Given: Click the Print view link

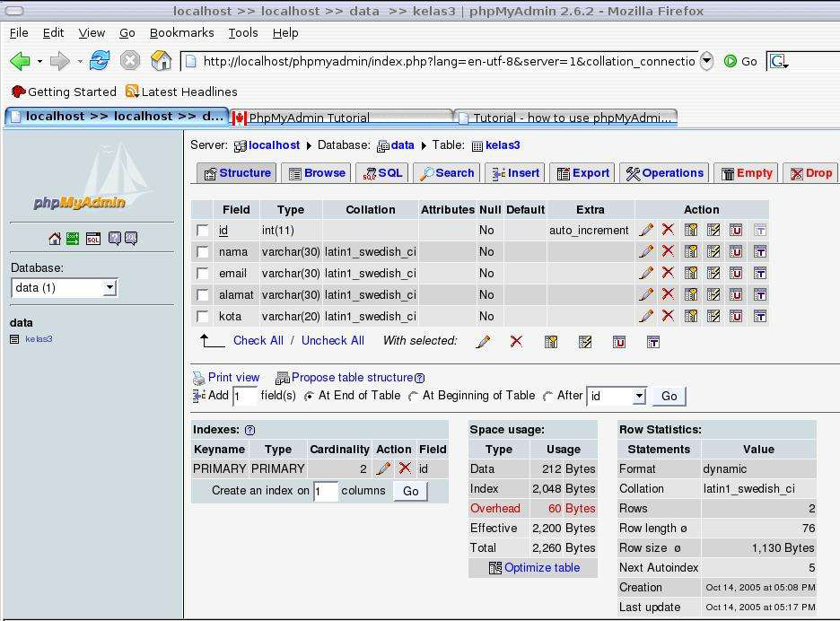Looking at the screenshot, I should 233,377.
